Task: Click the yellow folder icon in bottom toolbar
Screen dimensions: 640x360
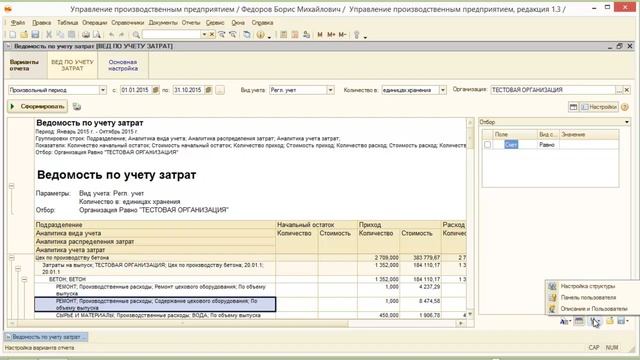Action: (610, 322)
